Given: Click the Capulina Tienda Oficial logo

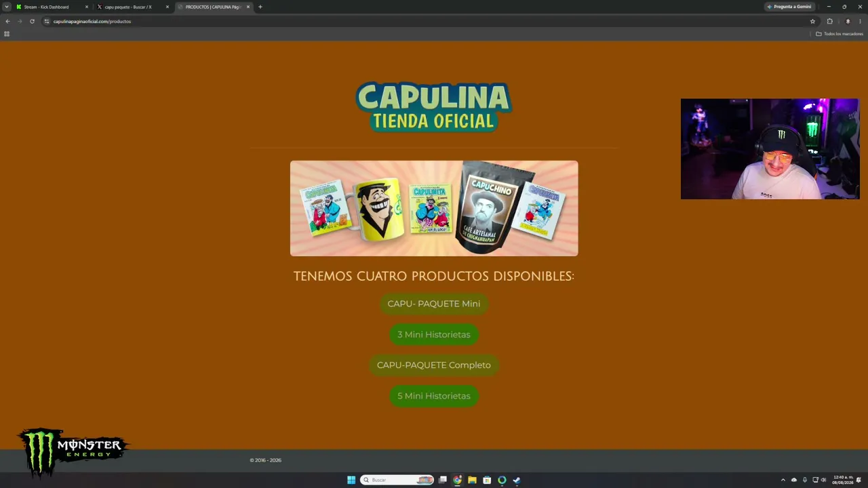Looking at the screenshot, I should [x=433, y=106].
